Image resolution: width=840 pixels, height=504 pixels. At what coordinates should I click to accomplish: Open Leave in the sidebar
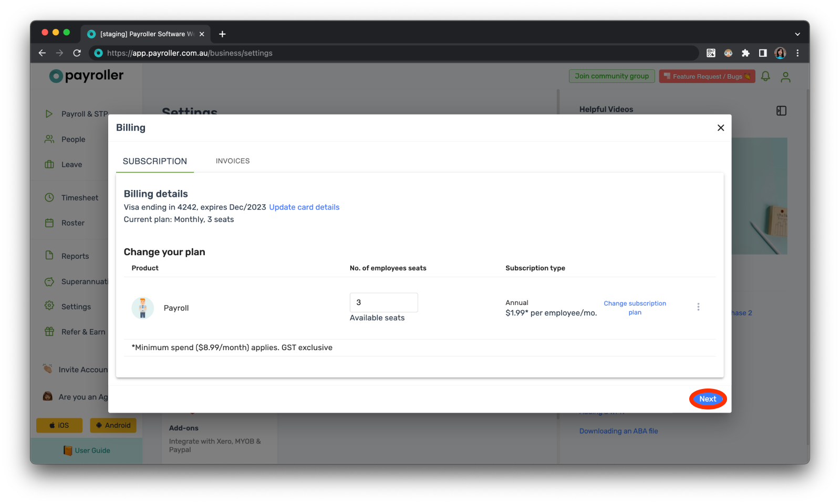(x=71, y=164)
